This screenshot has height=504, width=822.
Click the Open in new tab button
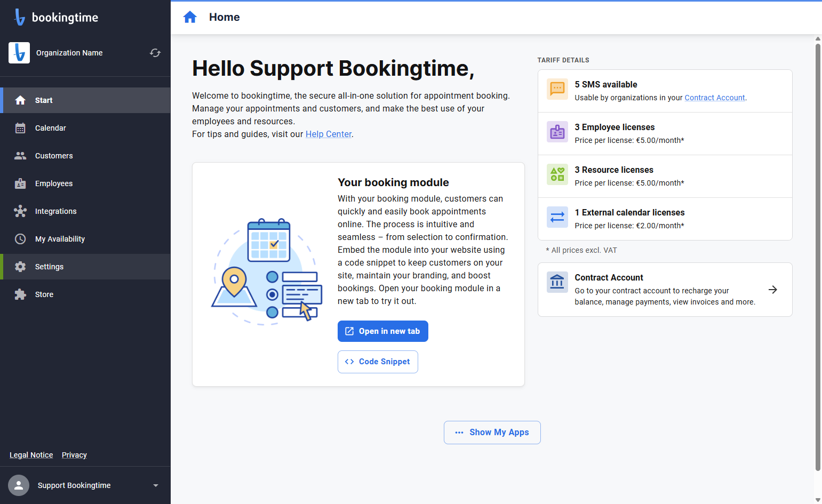coord(383,331)
